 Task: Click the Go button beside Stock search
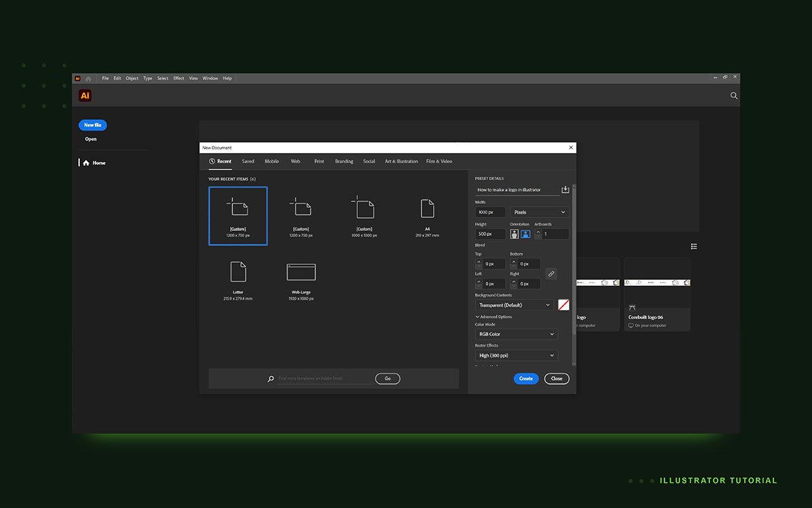(x=388, y=379)
